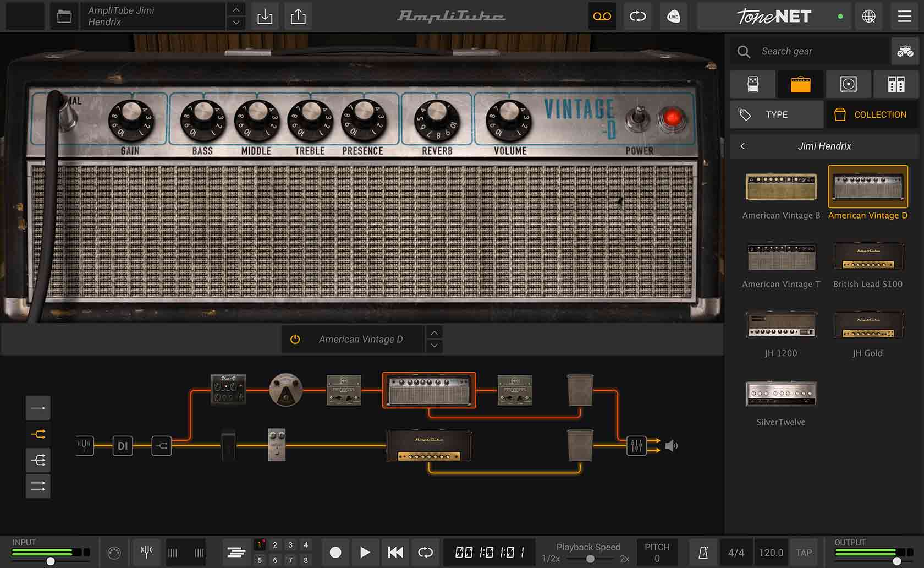Toggle American Vintage D bypass power button
The height and width of the screenshot is (568, 924).
295,339
